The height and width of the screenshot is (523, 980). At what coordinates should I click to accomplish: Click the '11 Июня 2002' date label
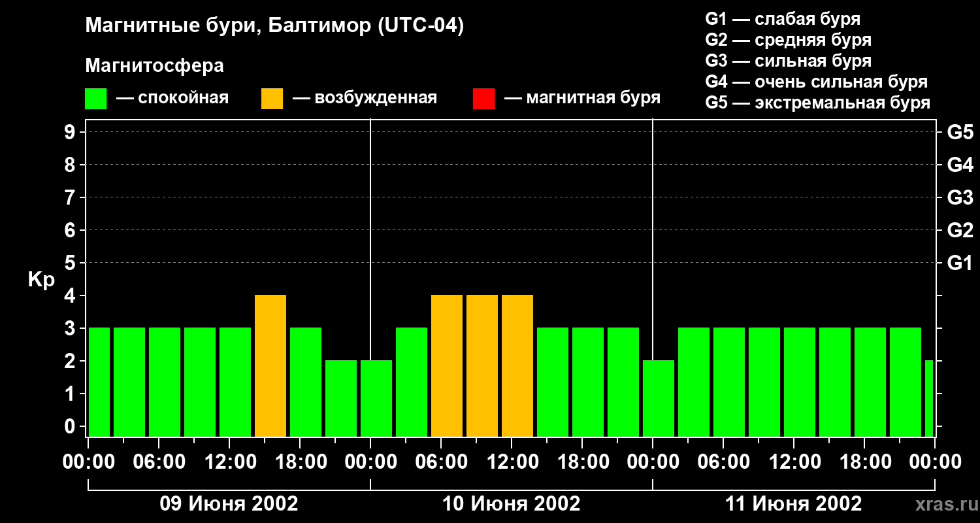(793, 504)
